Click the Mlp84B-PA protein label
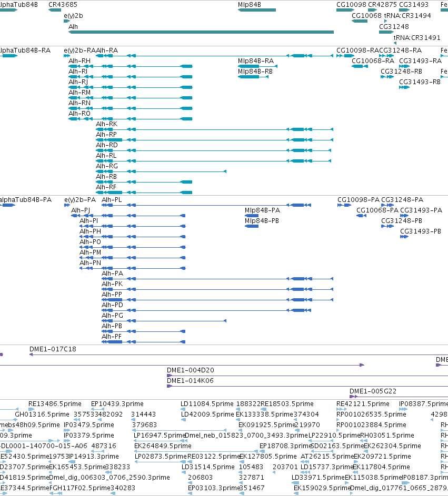Viewport: 448px width, 496px height. [263, 210]
